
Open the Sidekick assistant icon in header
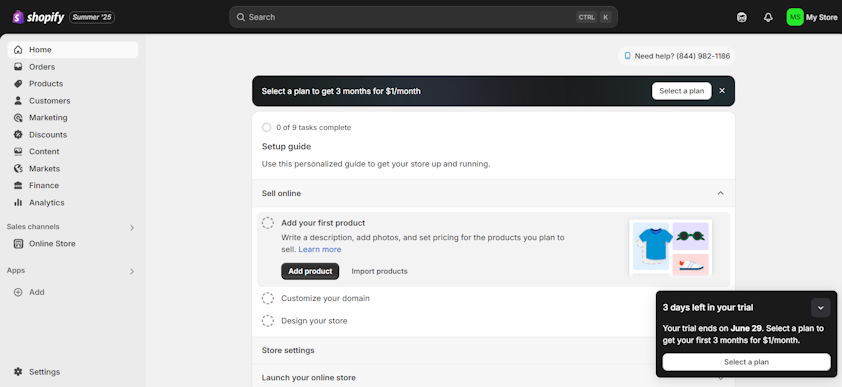tap(742, 17)
